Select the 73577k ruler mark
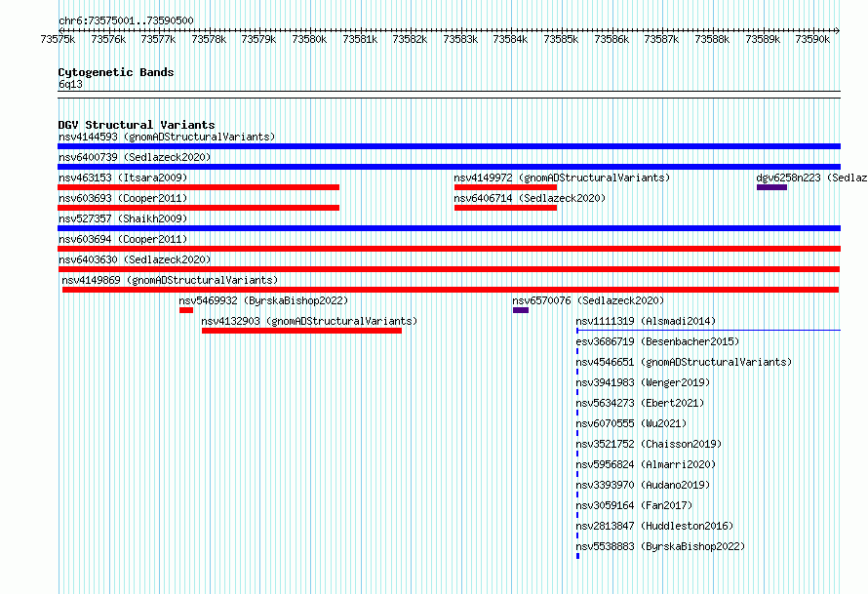This screenshot has height=594, width=868. [x=158, y=39]
